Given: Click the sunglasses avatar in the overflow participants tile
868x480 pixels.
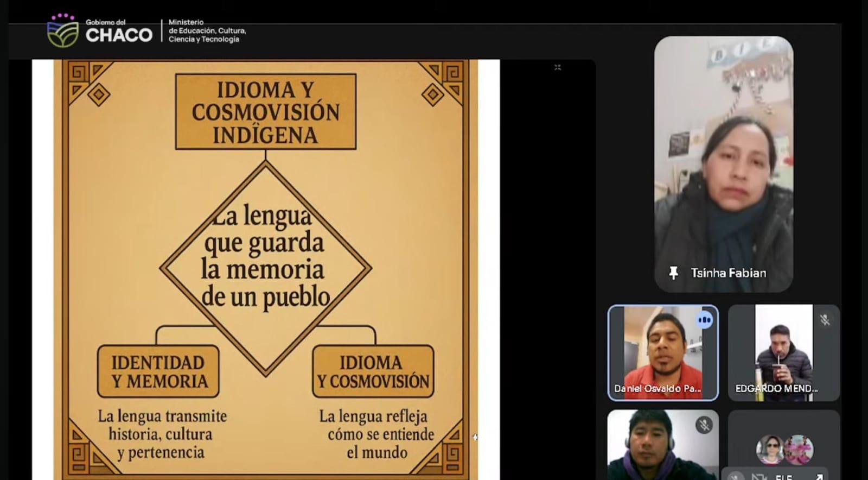Looking at the screenshot, I should (770, 449).
